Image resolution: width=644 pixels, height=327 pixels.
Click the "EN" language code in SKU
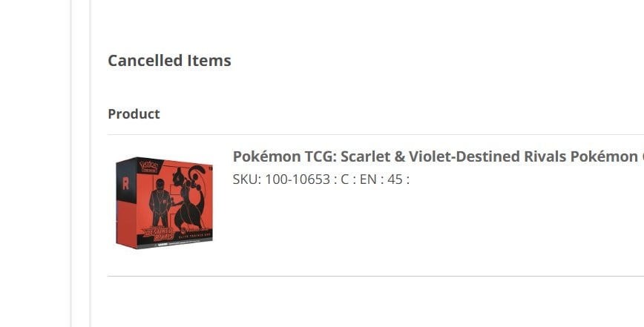[369, 179]
